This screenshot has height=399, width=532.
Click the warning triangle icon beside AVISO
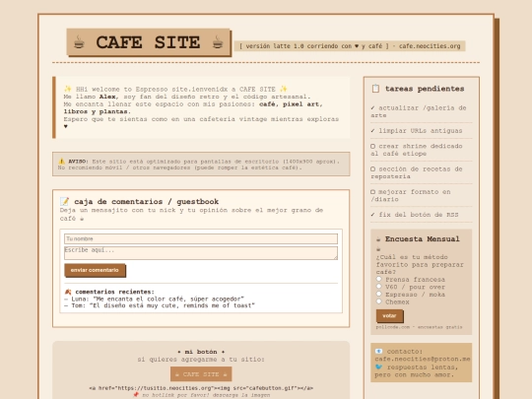click(x=62, y=162)
